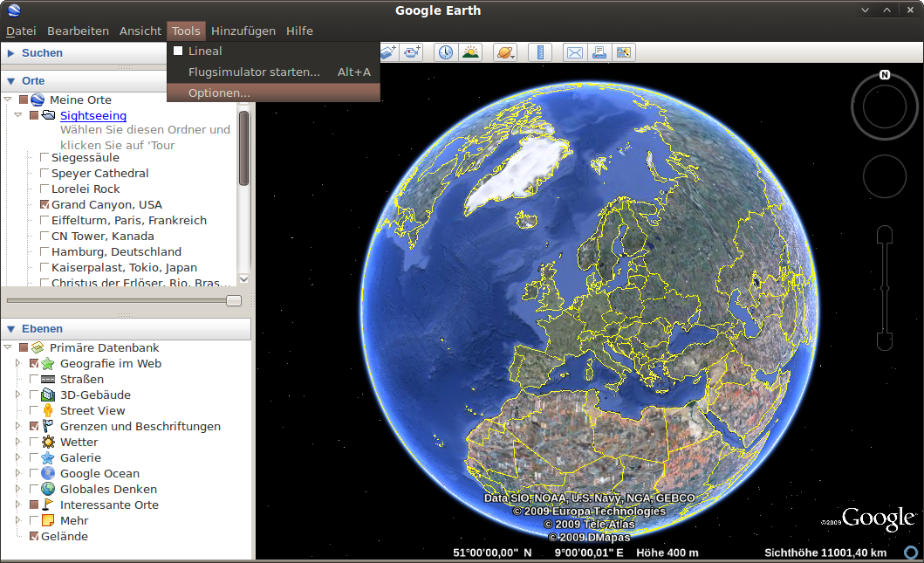
Task: Toggle the Lineal checkbox in Tools menu
Action: (x=178, y=51)
